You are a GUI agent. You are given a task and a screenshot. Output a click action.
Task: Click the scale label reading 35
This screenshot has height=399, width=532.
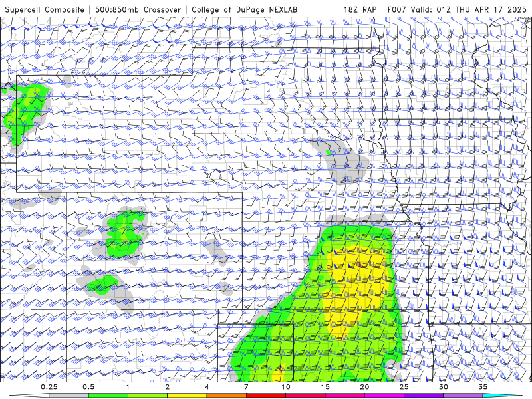pyautogui.click(x=483, y=387)
